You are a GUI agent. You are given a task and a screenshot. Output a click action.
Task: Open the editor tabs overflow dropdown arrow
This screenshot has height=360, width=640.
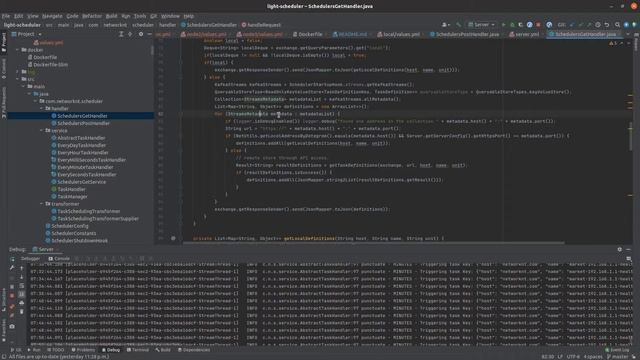coord(628,34)
